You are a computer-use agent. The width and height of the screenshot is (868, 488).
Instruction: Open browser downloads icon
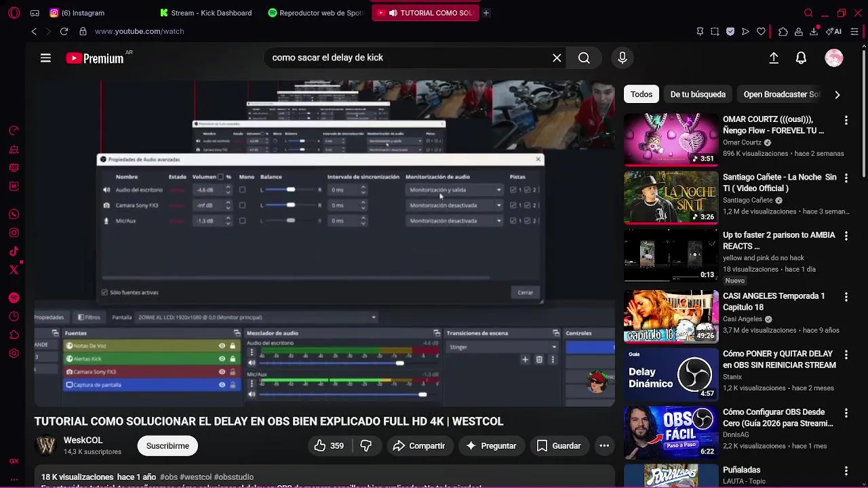tap(814, 31)
